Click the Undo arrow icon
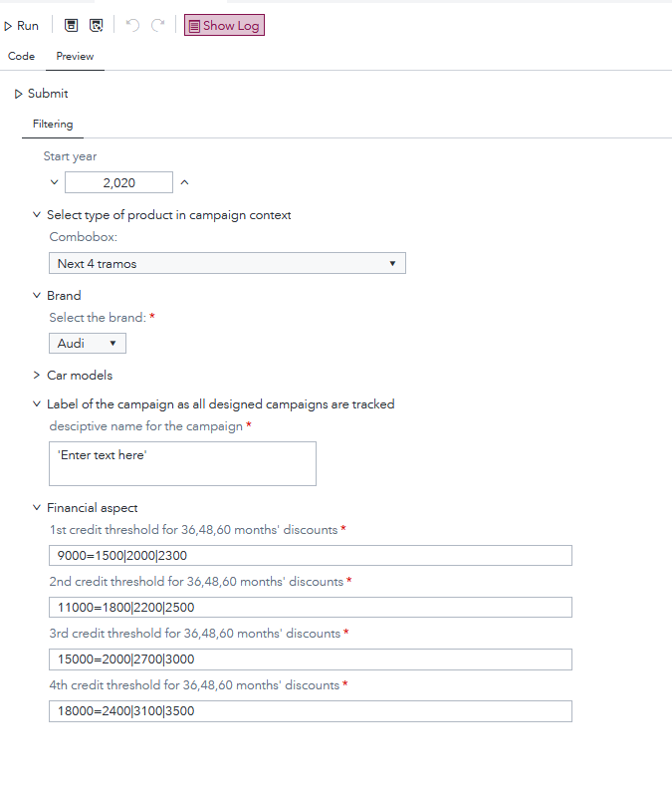Viewport: 672px width, 792px height. (132, 26)
